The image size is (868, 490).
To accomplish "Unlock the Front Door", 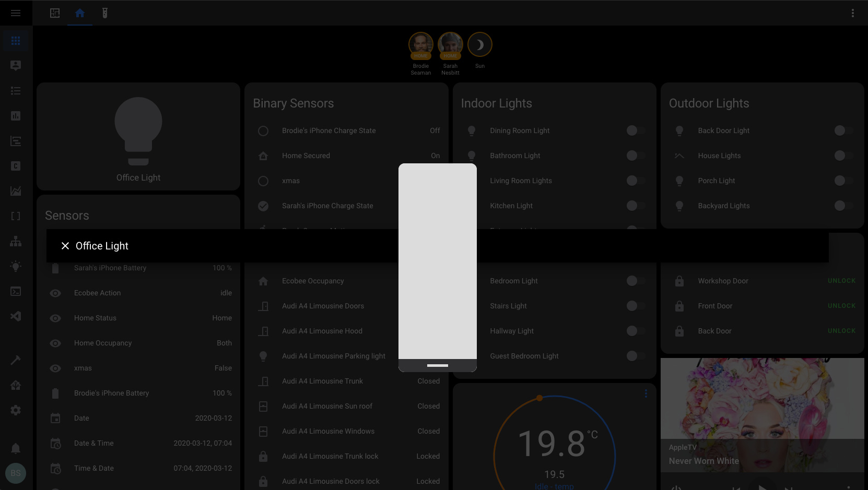I will [x=841, y=306].
